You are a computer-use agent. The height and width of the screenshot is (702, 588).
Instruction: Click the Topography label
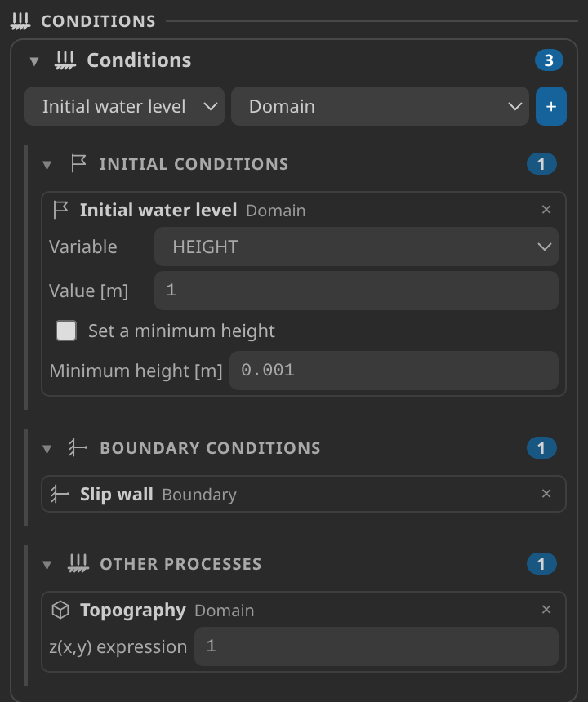click(x=133, y=611)
